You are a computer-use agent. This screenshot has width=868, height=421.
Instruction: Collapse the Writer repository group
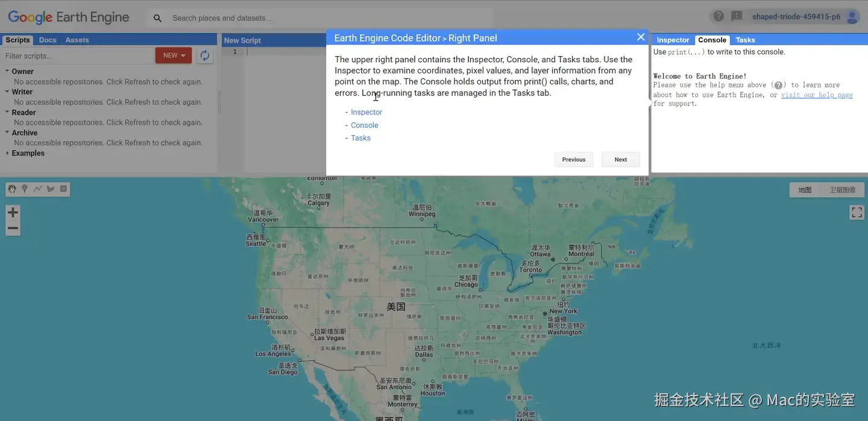tap(7, 92)
